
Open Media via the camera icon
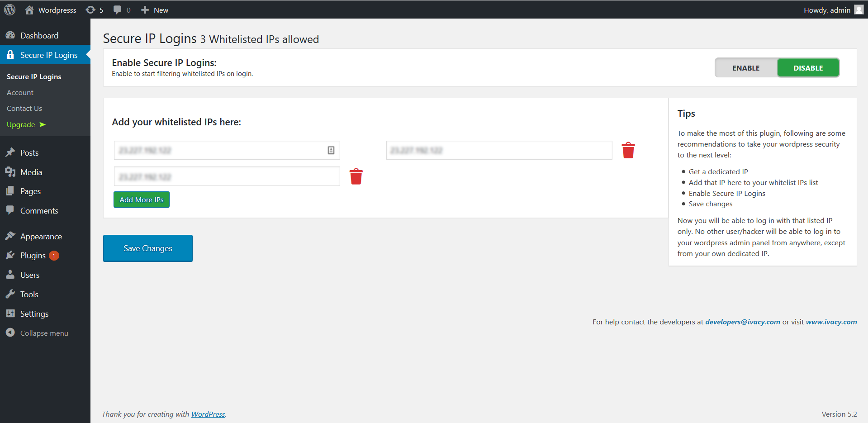tap(10, 172)
